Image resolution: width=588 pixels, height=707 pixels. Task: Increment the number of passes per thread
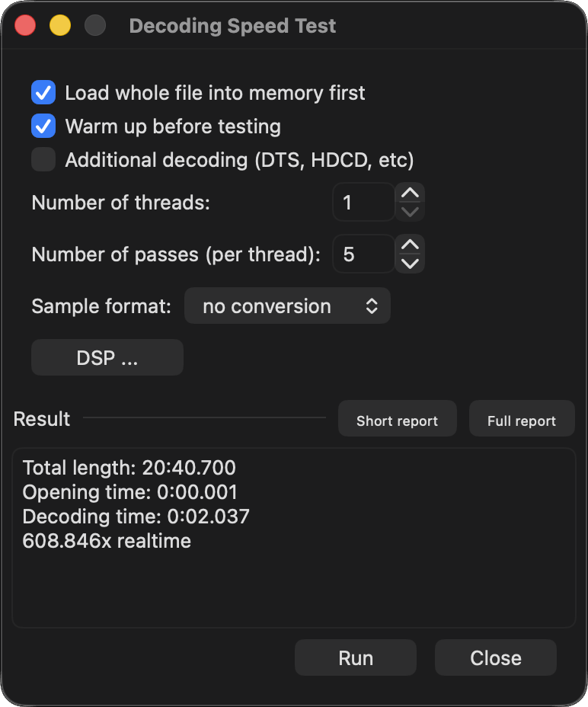[411, 245]
